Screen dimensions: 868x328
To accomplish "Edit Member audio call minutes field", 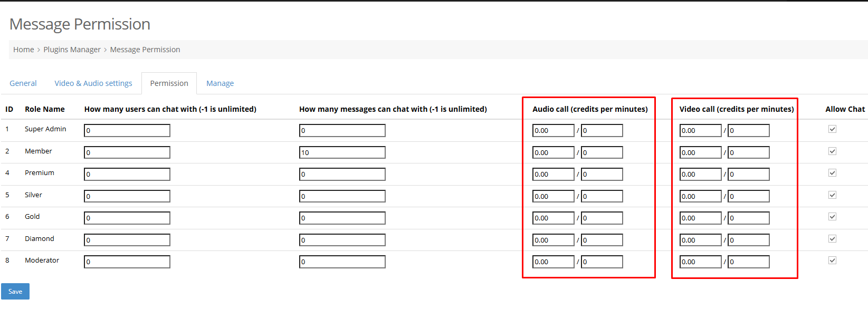I will [602, 152].
